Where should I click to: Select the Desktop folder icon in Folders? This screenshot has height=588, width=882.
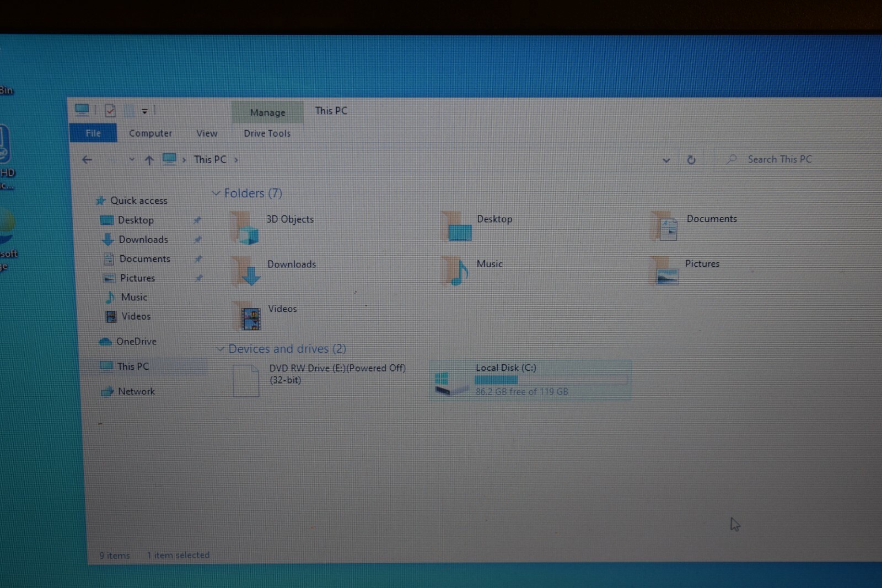pyautogui.click(x=457, y=227)
